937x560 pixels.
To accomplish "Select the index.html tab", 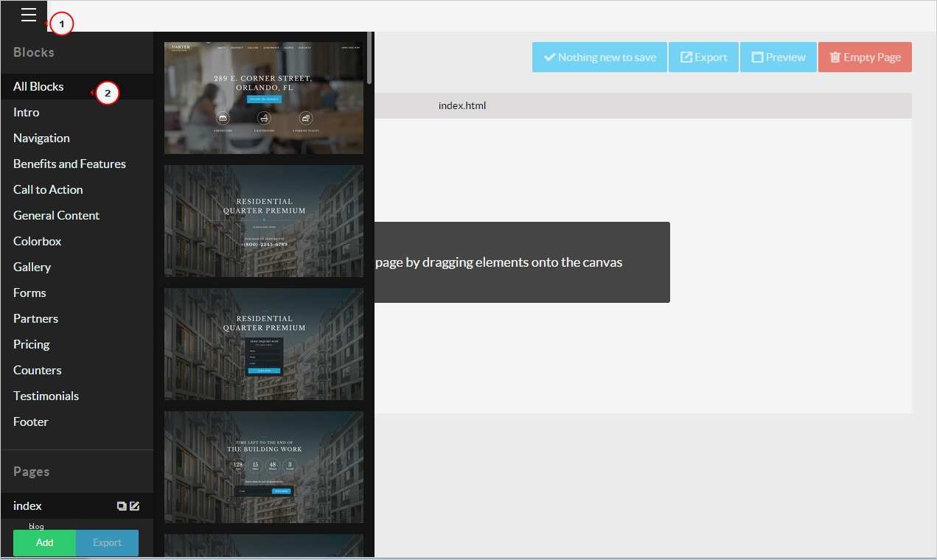I will click(x=462, y=105).
